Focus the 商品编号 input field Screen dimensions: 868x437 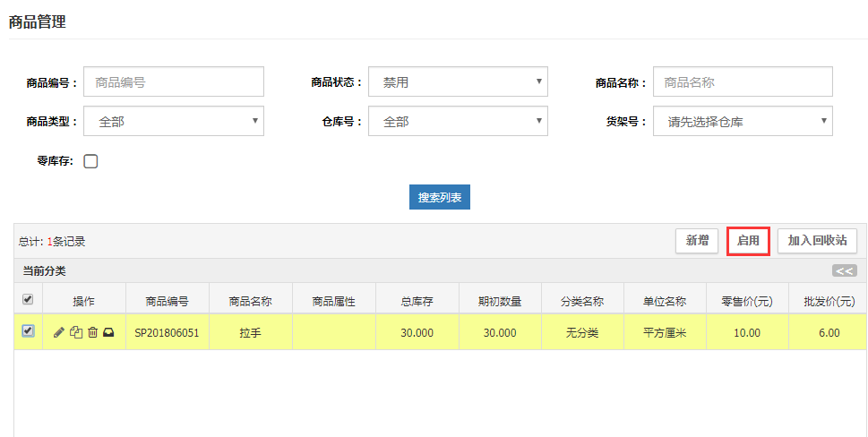(x=174, y=81)
